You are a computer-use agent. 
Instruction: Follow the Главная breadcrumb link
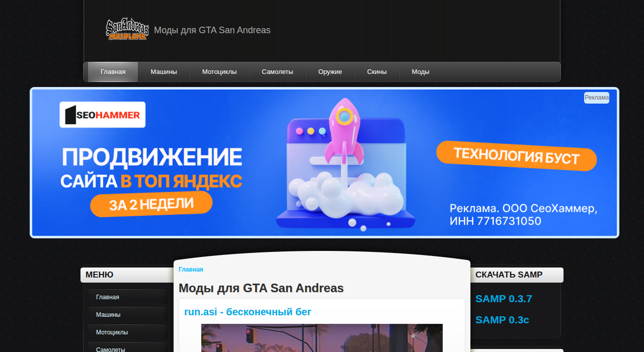click(191, 270)
